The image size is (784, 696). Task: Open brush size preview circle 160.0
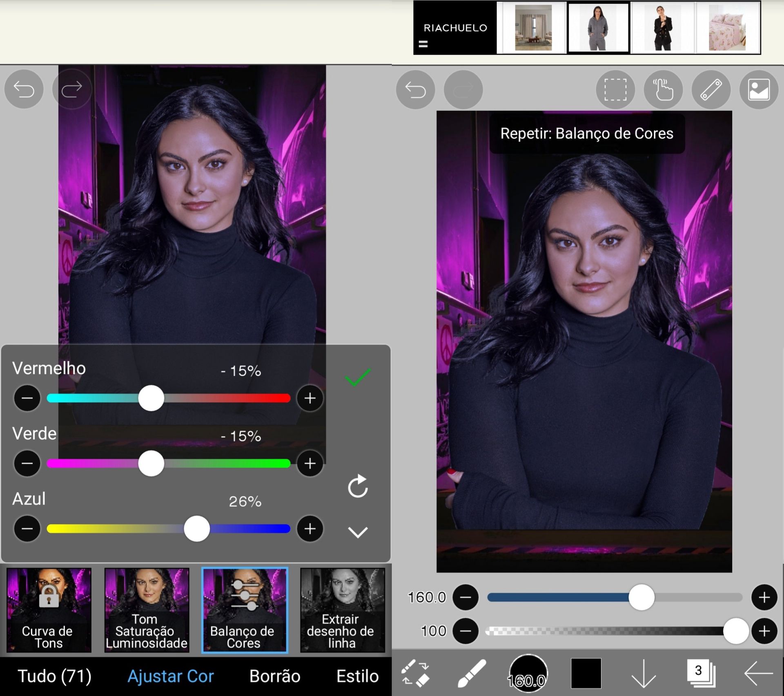528,673
